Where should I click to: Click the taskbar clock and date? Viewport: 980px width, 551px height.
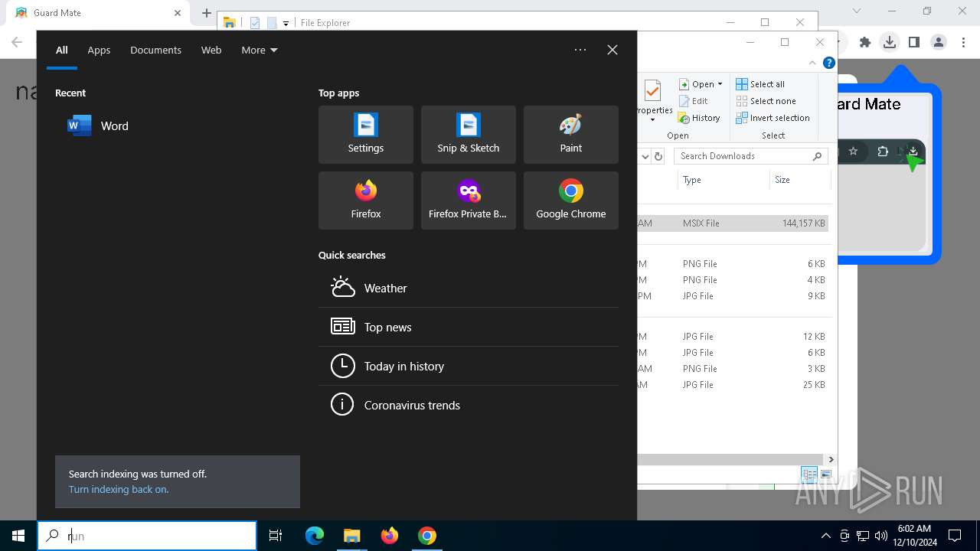click(x=914, y=536)
